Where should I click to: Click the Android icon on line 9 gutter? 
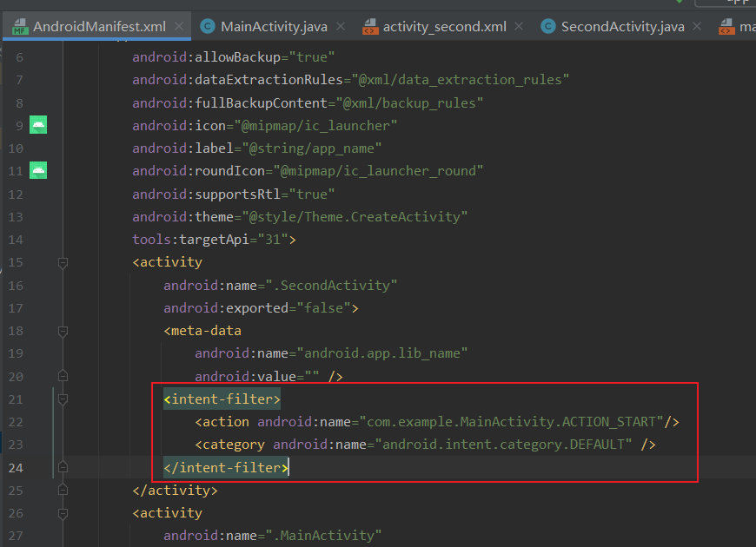37,125
